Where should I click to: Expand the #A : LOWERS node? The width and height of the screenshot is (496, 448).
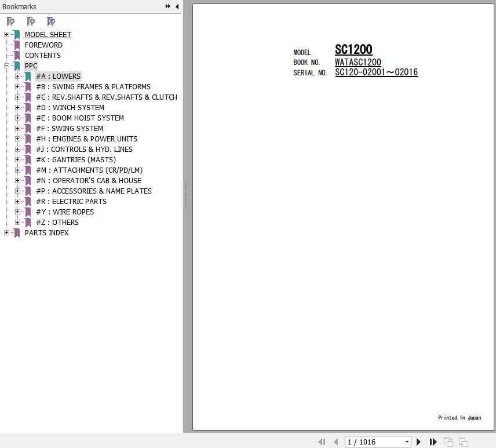tap(18, 77)
